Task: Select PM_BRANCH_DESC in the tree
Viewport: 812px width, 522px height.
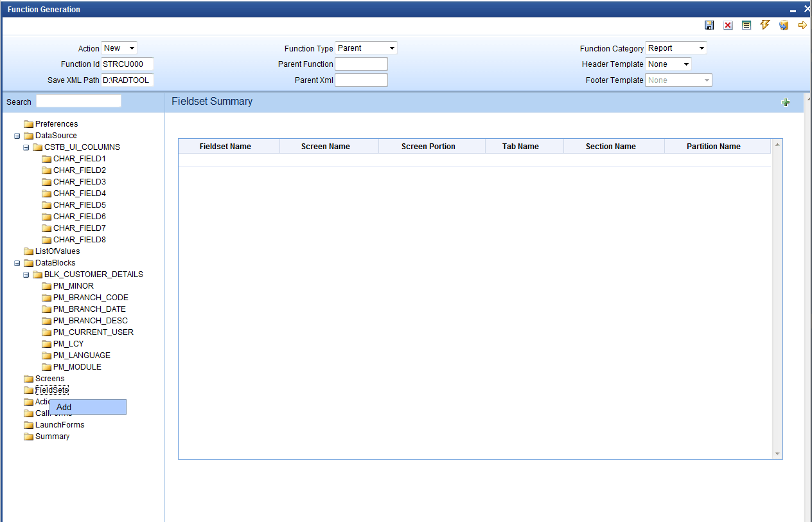Action: (91, 321)
